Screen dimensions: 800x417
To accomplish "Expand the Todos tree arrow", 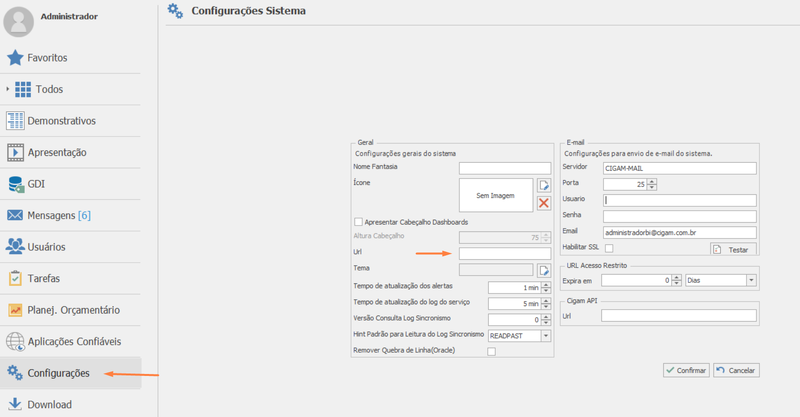I will (x=8, y=89).
